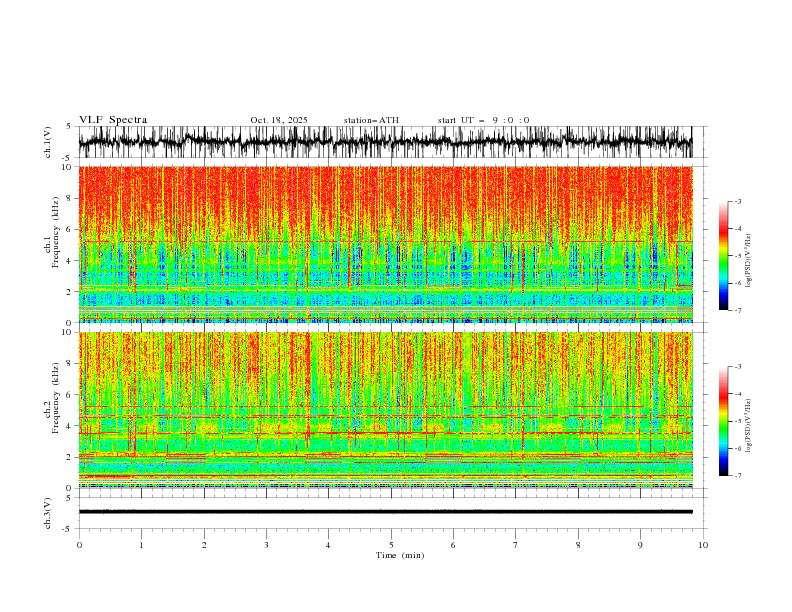Click the "-5" label on ch.2 color scale
The height and width of the screenshot is (612, 792).
pyautogui.click(x=738, y=421)
